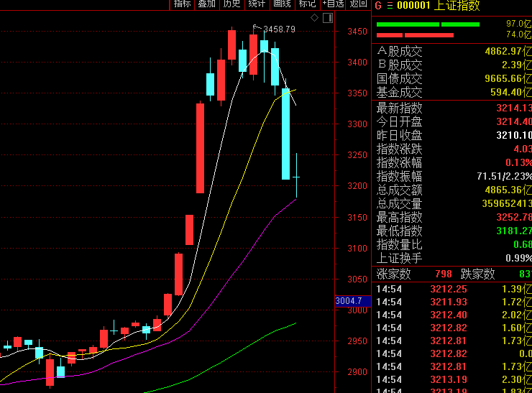
Task: Click the 最低指数 value 3181.27
Action: [x=514, y=231]
